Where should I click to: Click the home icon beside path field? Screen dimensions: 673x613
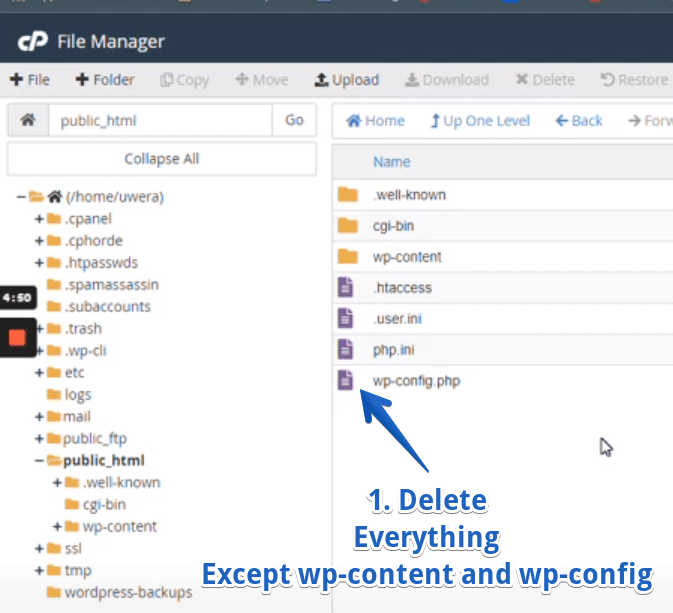[x=28, y=120]
